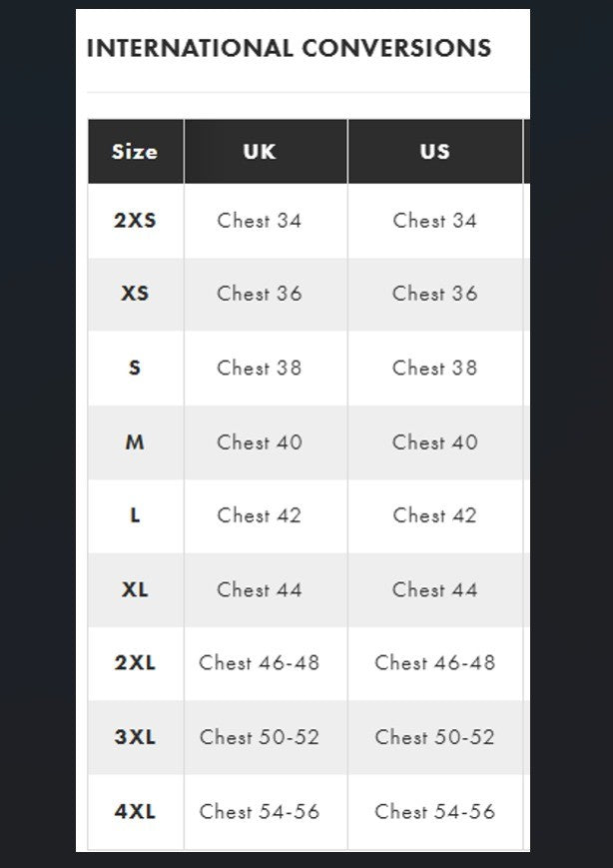Screen dimensions: 613x868
Task: Select UK Chest 40 cell
Action: tap(260, 441)
